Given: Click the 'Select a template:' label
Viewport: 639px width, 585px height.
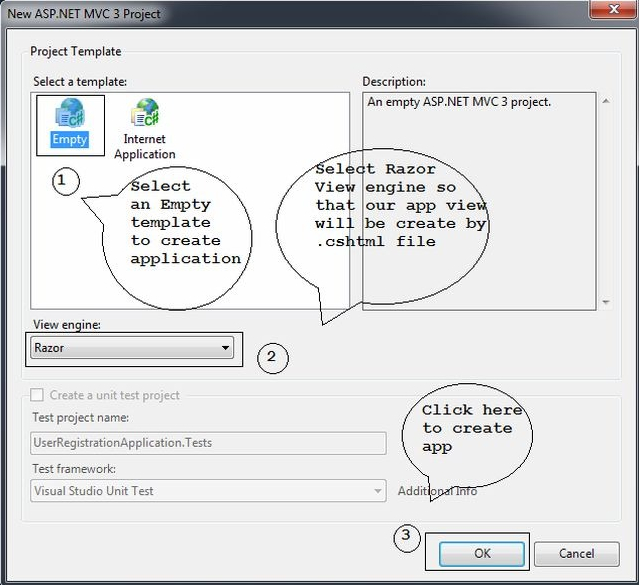Looking at the screenshot, I should pyautogui.click(x=80, y=82).
